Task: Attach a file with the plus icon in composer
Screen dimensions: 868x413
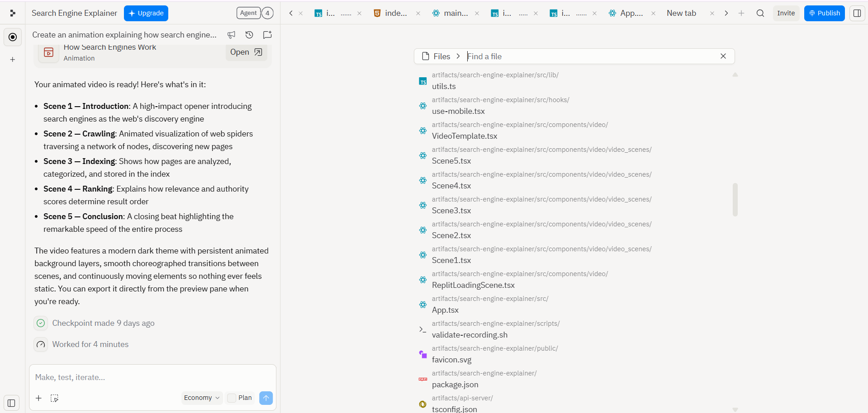Action: click(x=38, y=398)
